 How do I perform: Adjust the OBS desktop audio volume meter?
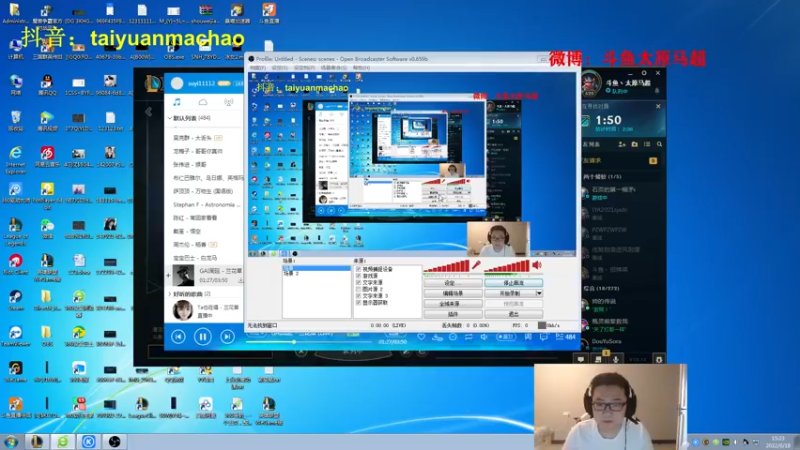(x=507, y=266)
